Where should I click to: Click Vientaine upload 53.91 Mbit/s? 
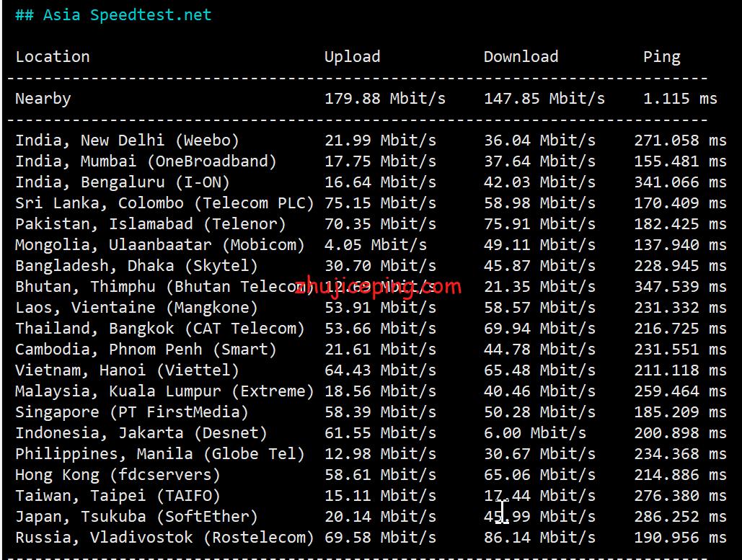click(x=380, y=307)
